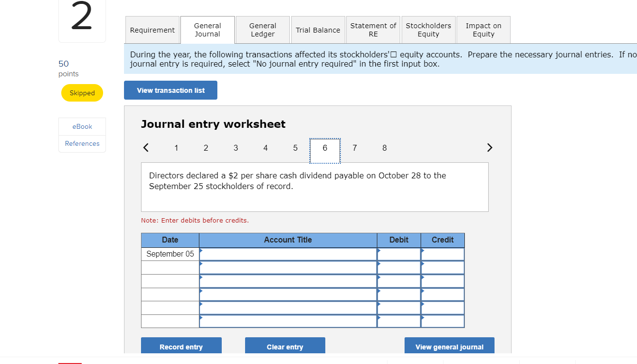Open the second row Account Title dropdown
637x364 pixels.
pos(288,267)
